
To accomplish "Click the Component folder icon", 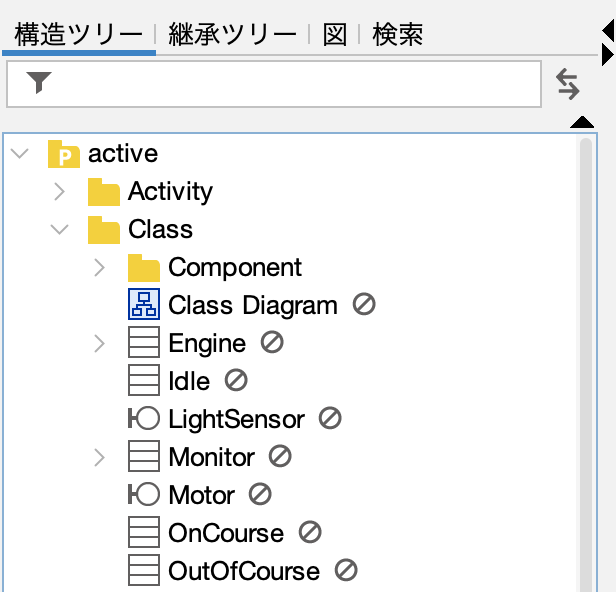I will [144, 268].
